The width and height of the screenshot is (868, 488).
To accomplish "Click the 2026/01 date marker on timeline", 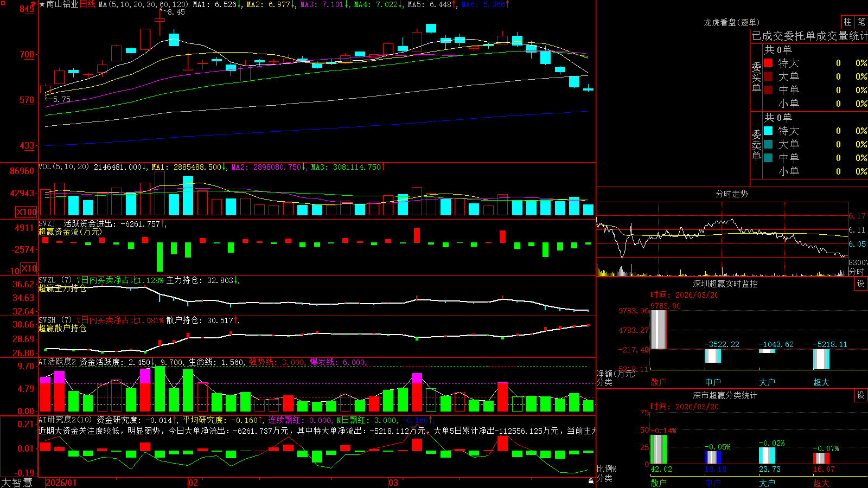I will [x=61, y=483].
